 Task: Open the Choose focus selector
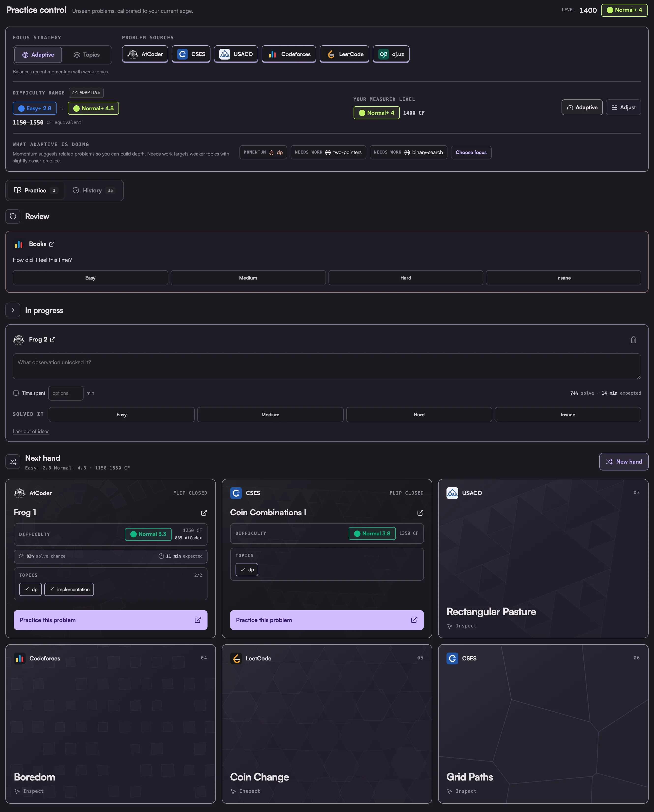(471, 152)
